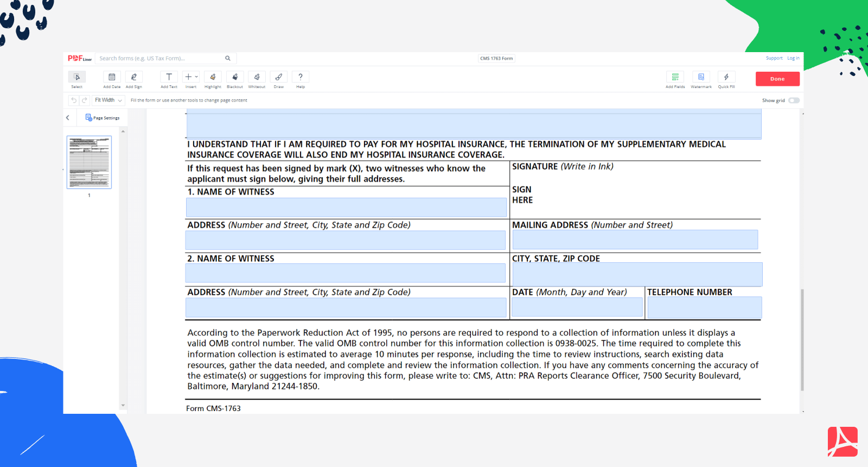Click the red Done button
This screenshot has height=467, width=868.
point(777,79)
